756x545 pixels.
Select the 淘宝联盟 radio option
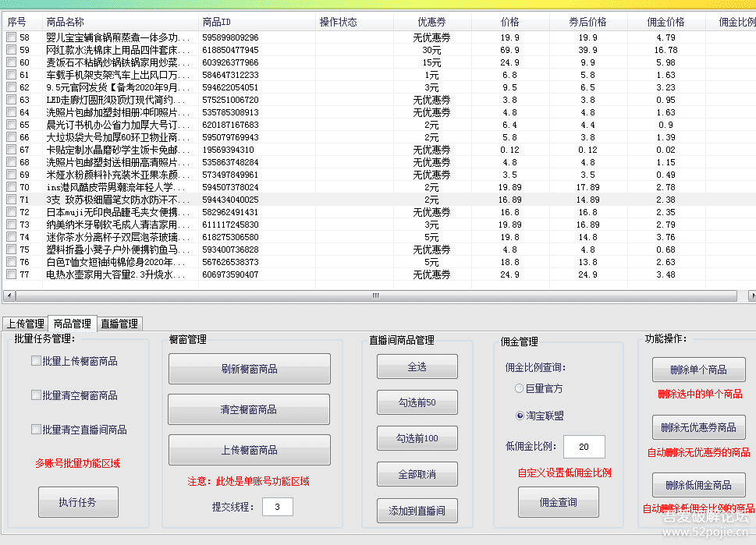520,416
